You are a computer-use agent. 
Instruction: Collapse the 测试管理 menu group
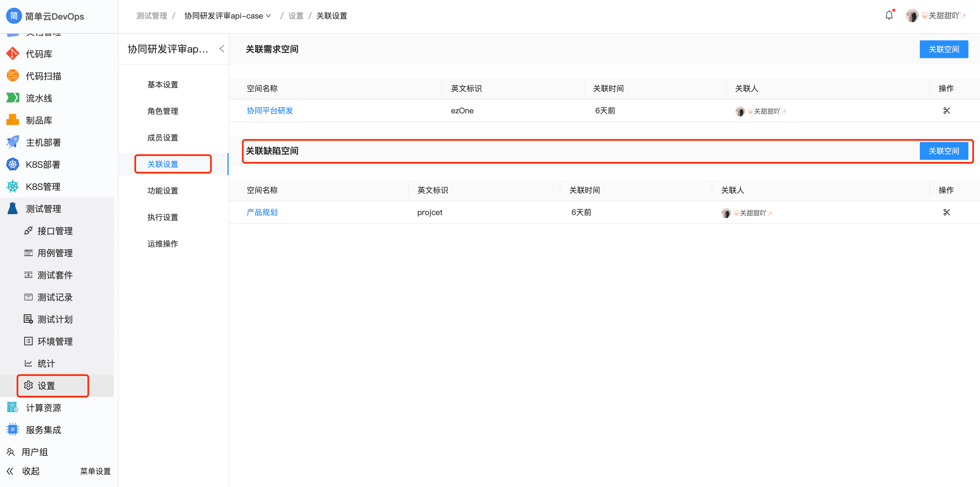(43, 209)
